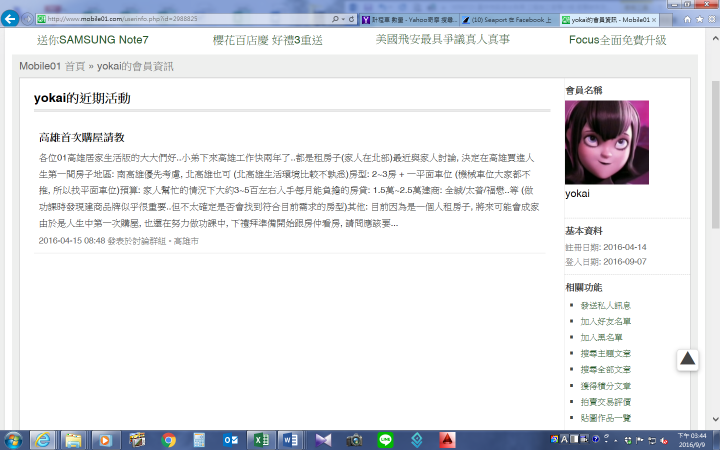Open LINE from the taskbar
The height and width of the screenshot is (450, 720).
coord(385,440)
